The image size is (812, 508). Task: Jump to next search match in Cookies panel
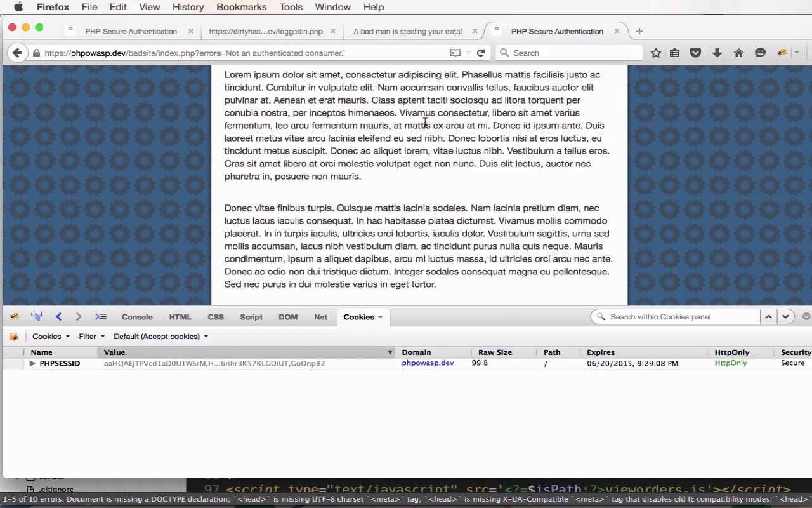click(785, 316)
